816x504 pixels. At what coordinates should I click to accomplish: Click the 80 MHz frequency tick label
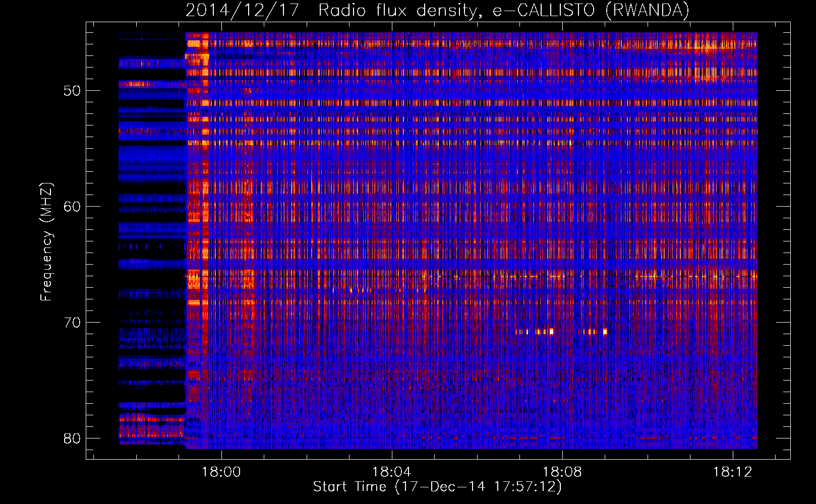click(x=72, y=438)
